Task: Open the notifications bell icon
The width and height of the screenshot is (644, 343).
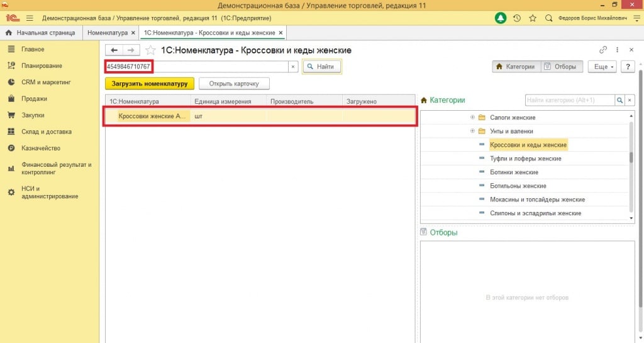Action: pyautogui.click(x=501, y=18)
